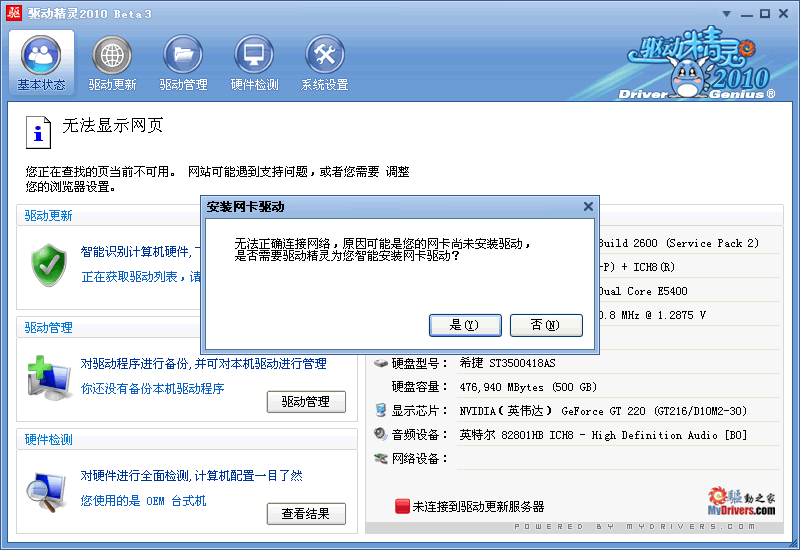Click the 查看结果 button
Viewport: 800px width, 550px height.
click(306, 514)
